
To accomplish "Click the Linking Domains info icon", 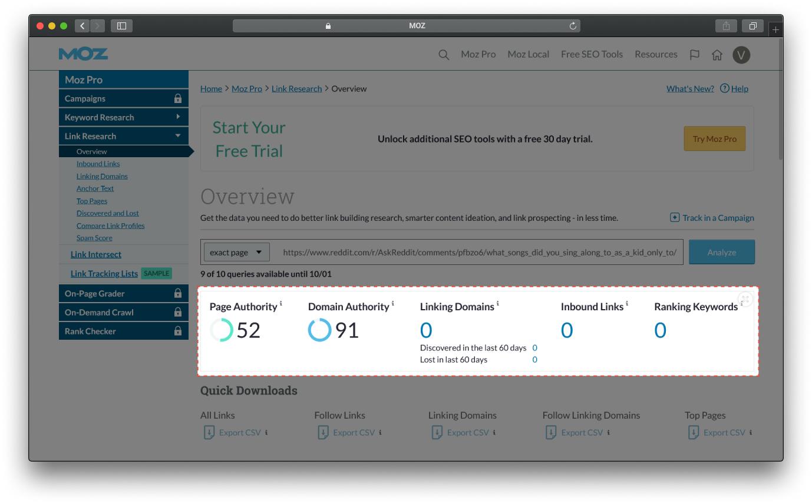I will [x=497, y=304].
